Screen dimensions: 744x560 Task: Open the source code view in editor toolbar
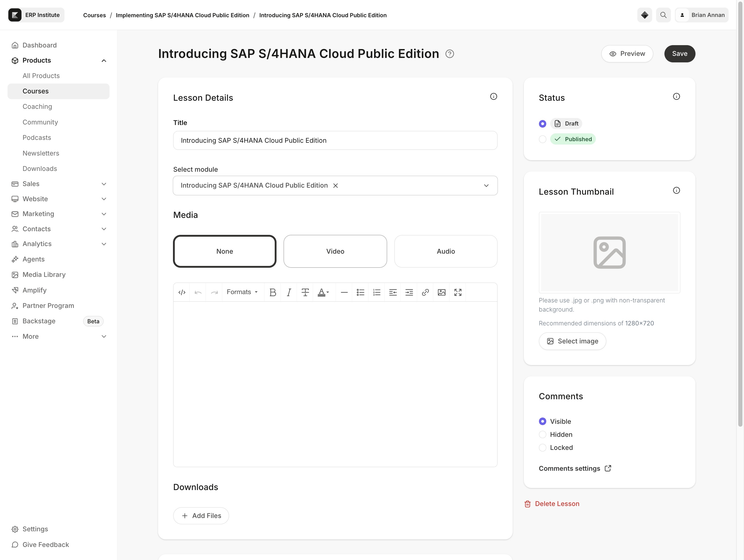(x=182, y=292)
